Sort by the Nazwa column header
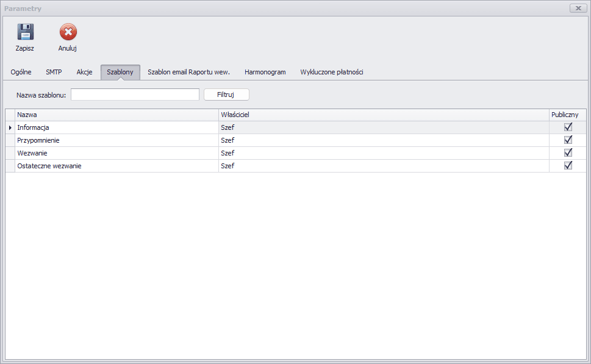 pos(117,115)
